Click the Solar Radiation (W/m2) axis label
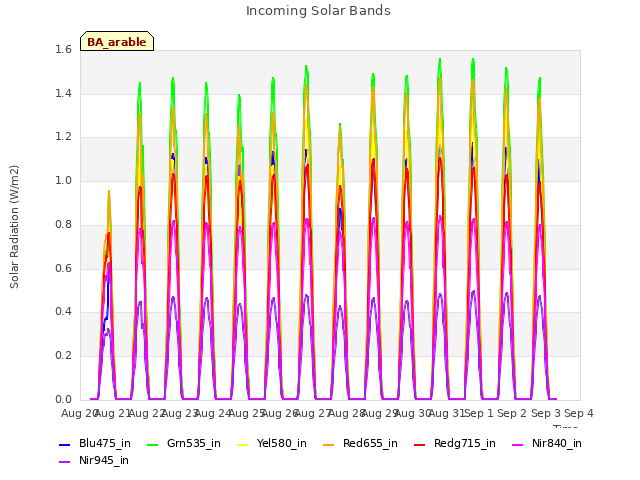Viewport: 640px width, 480px height. [14, 227]
